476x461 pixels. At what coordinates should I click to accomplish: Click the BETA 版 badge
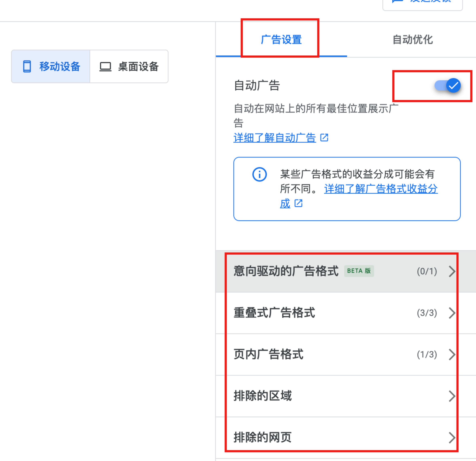click(x=359, y=271)
